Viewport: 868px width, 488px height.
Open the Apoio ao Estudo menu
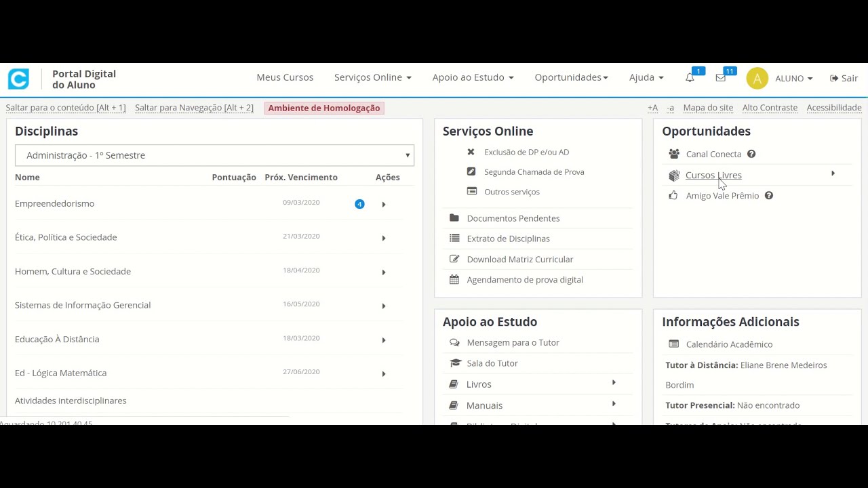pyautogui.click(x=473, y=77)
